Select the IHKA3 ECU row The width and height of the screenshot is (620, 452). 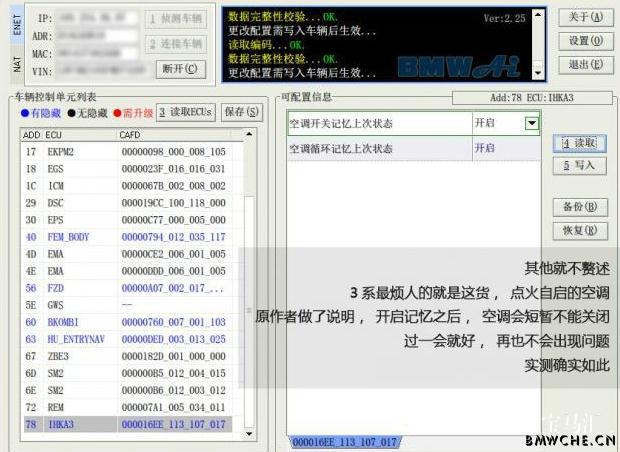coord(130,425)
